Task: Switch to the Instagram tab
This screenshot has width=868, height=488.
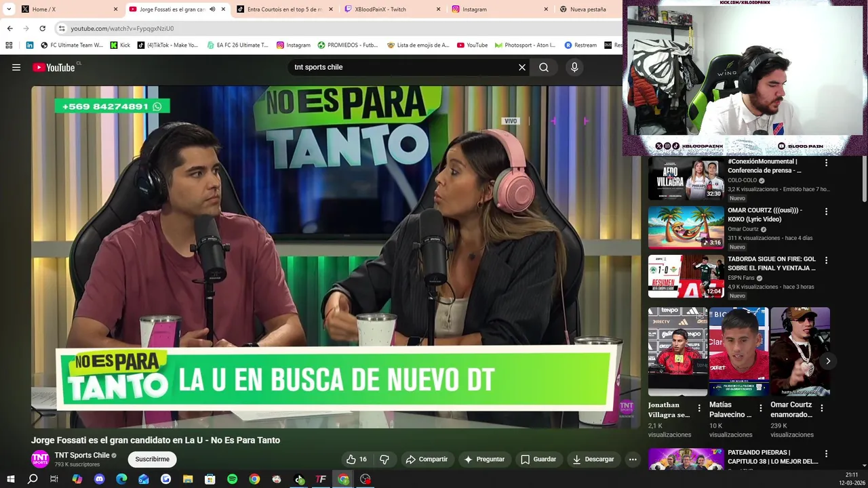Action: coord(500,9)
